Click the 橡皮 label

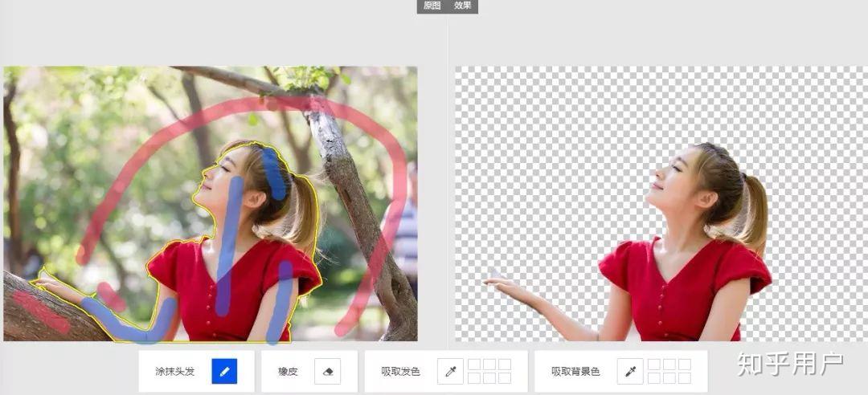coord(288,372)
